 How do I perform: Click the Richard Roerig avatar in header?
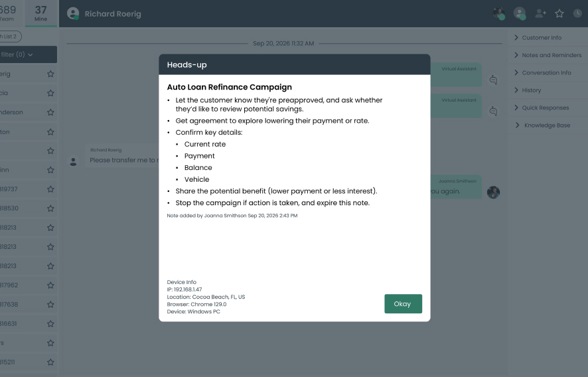(x=73, y=13)
